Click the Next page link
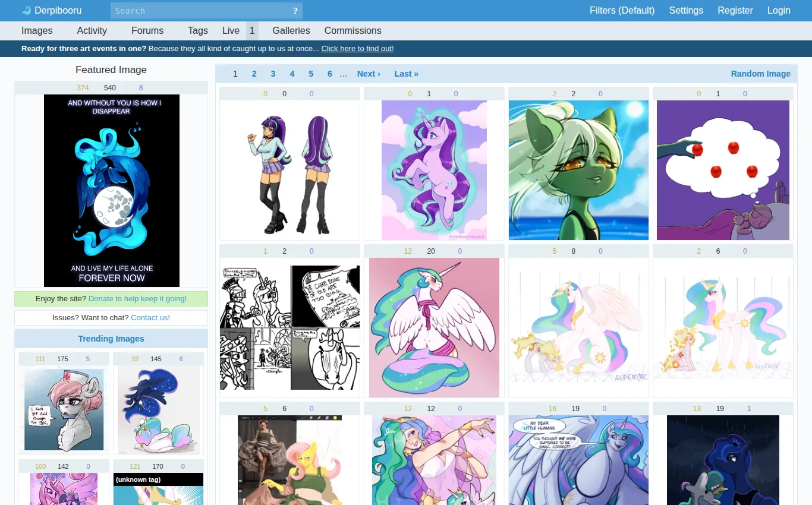This screenshot has width=812, height=505. [369, 74]
